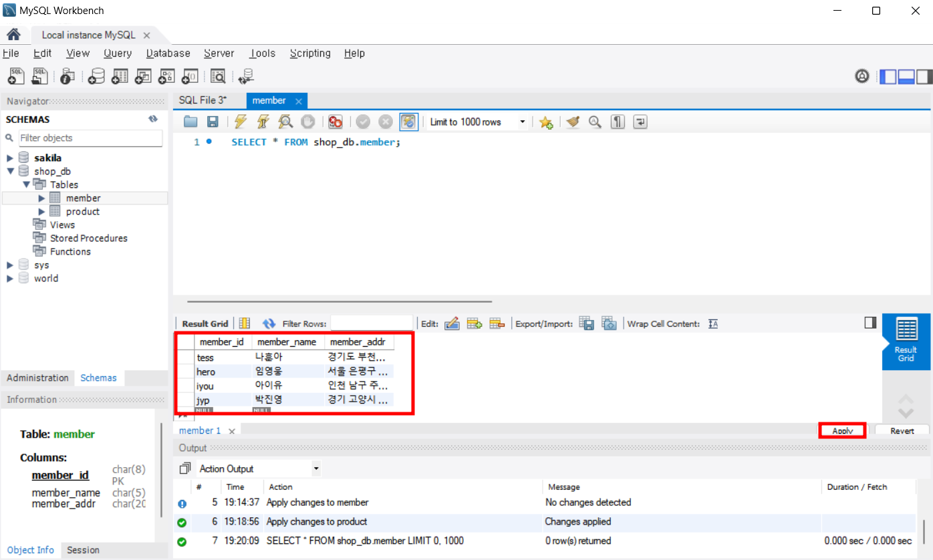Execute statement under cursor icon

coord(263,122)
